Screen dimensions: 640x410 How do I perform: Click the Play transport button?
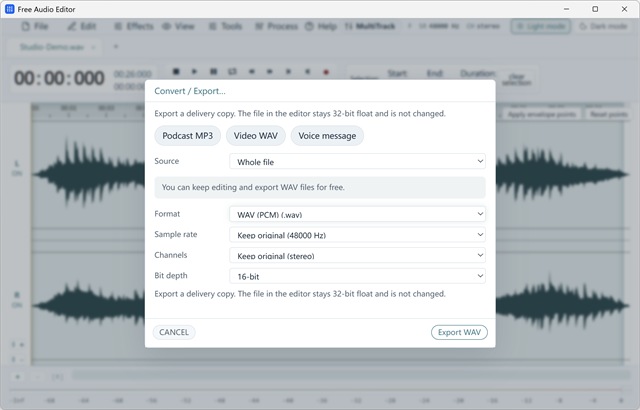(195, 71)
